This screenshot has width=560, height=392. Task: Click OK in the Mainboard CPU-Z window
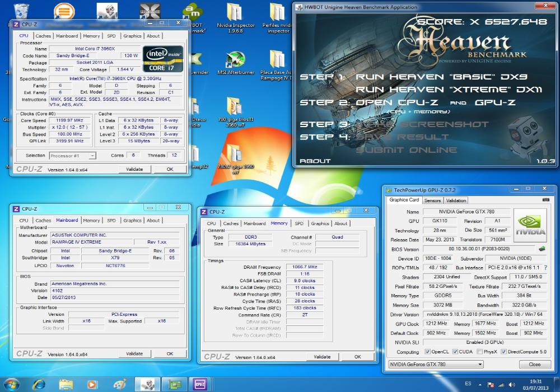tap(170, 353)
